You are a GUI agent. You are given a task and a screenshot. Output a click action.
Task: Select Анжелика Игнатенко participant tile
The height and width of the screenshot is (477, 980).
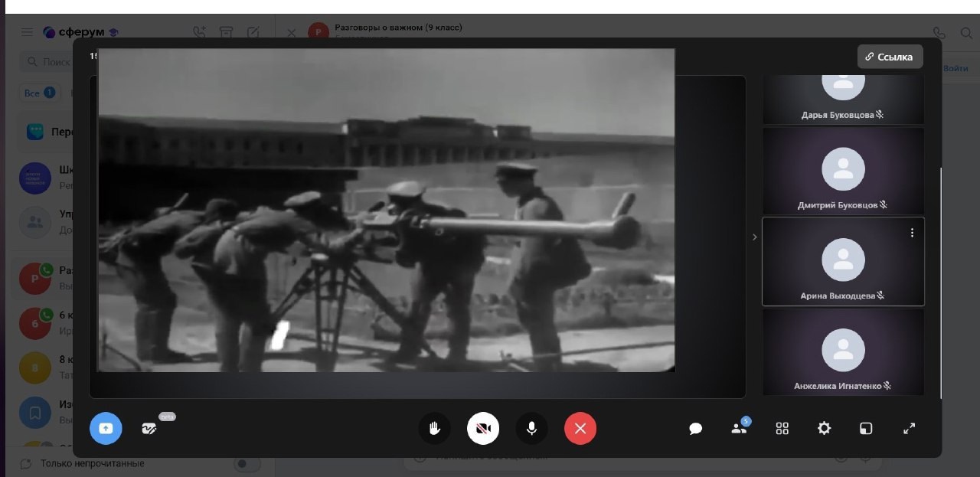point(843,352)
